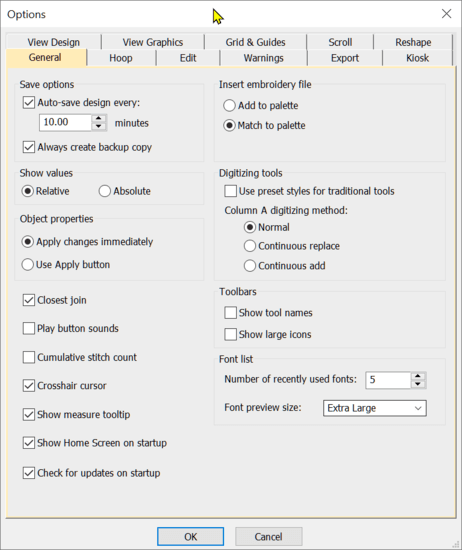Open Font preview size dropdown

coord(375,408)
